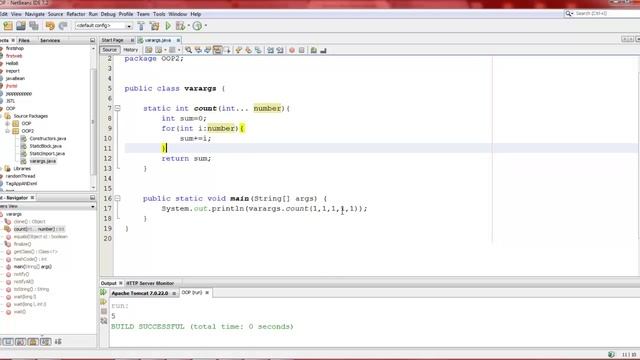Click the red Start Macro Recording icon
The height and width of the screenshot is (360, 640).
(292, 50)
